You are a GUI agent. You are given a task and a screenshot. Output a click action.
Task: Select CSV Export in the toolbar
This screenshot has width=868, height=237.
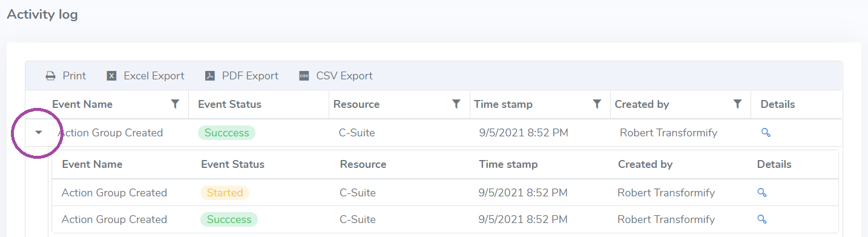click(x=344, y=76)
